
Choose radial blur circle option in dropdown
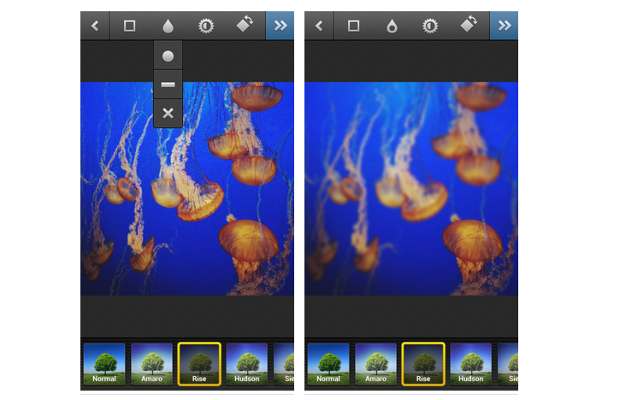coord(168,56)
